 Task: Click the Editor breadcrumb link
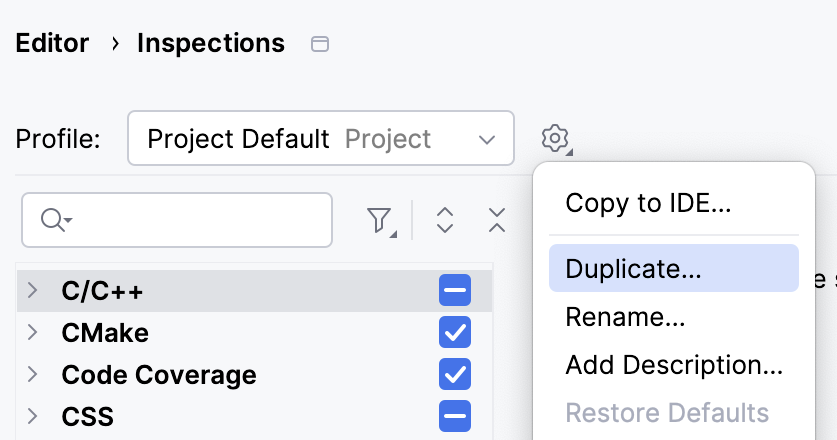pos(52,44)
